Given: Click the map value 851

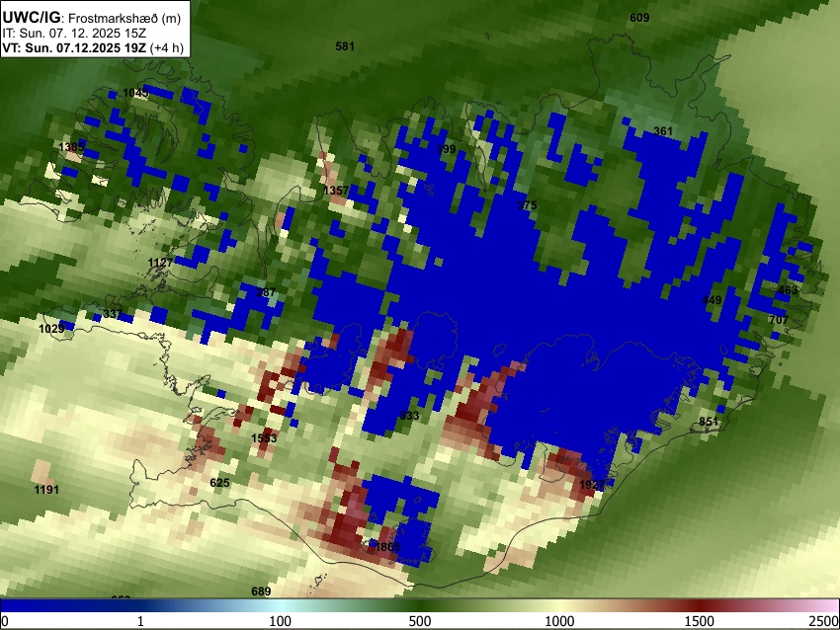Looking at the screenshot, I should pos(709,422).
